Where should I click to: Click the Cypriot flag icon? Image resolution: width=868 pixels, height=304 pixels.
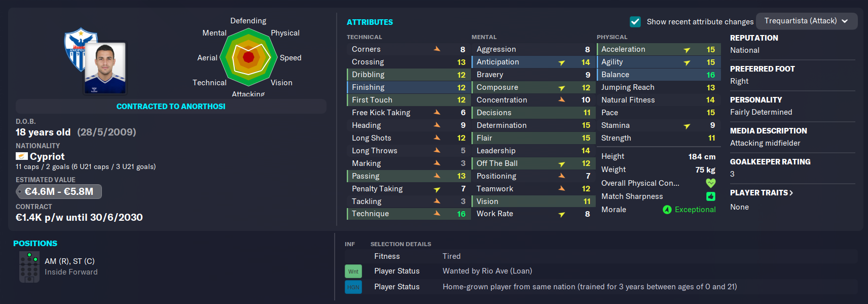pyautogui.click(x=22, y=156)
